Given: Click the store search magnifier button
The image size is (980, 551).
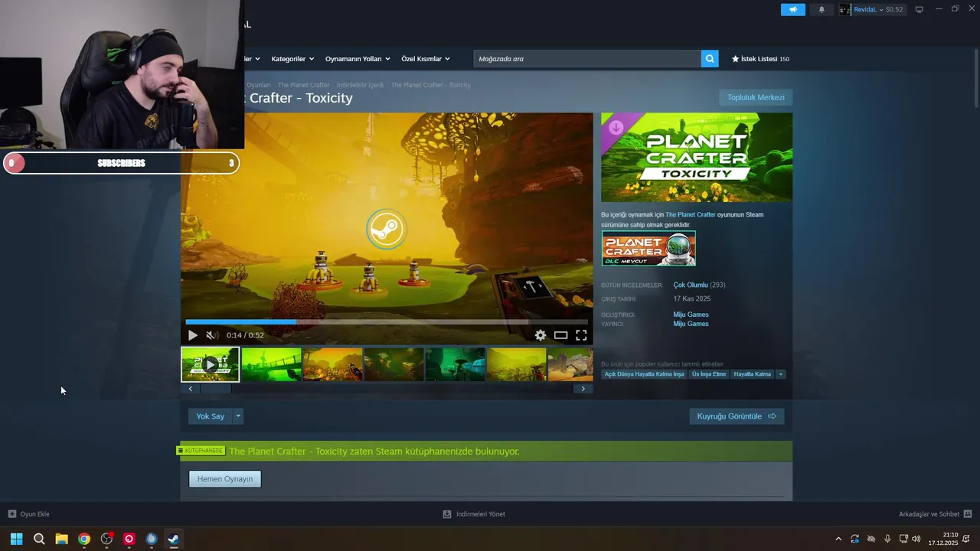Looking at the screenshot, I should click(x=710, y=59).
